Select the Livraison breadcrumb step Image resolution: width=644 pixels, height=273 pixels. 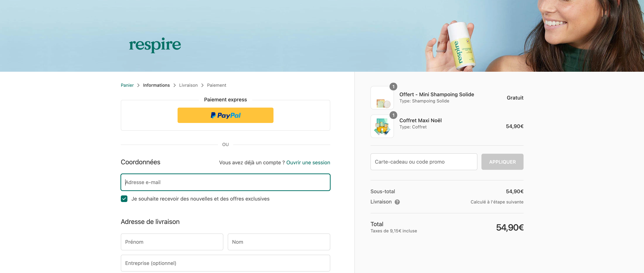point(188,85)
